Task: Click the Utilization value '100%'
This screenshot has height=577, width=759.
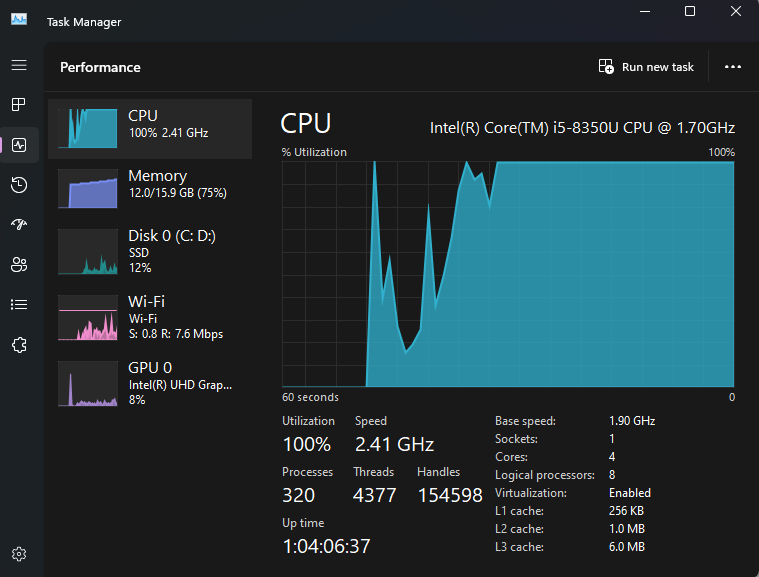Action: (x=307, y=444)
